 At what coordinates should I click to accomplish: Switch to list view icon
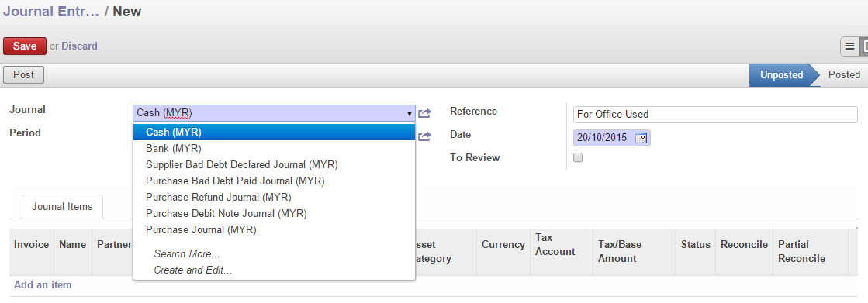849,47
